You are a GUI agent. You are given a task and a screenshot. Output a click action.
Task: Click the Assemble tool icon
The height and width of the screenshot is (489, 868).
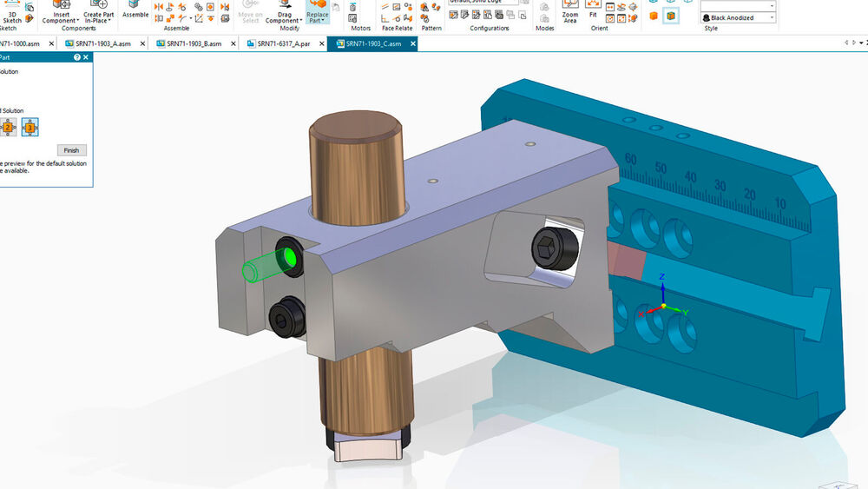(x=135, y=10)
